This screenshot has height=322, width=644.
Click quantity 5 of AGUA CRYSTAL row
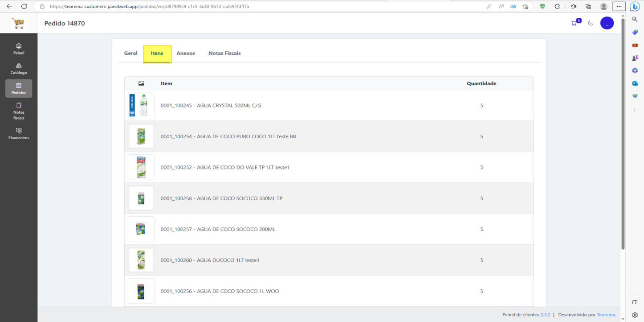(x=481, y=106)
